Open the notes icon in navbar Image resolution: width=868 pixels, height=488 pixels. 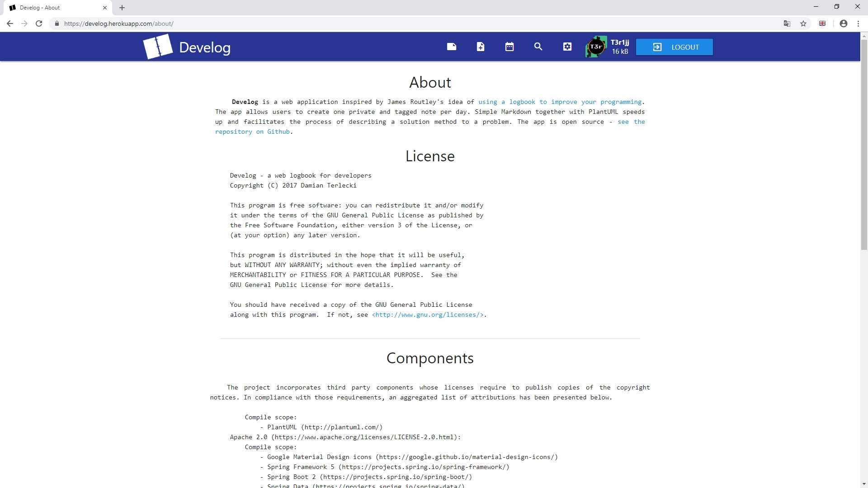(451, 47)
